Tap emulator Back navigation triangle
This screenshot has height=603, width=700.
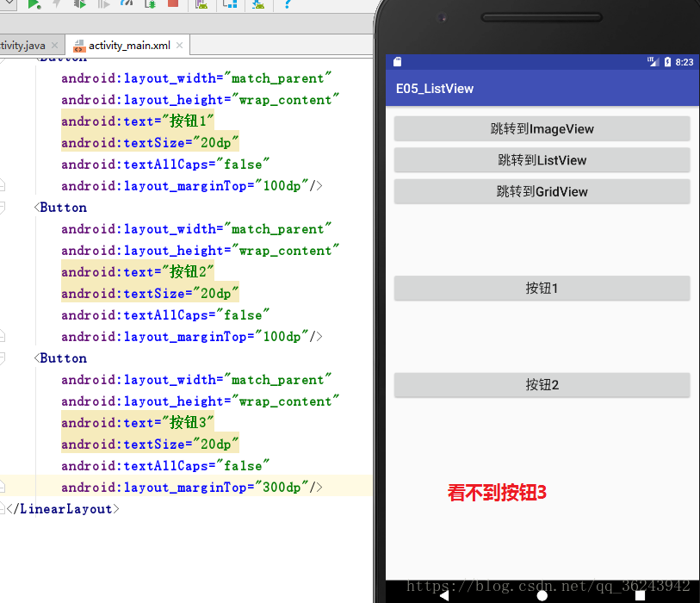pos(443,596)
